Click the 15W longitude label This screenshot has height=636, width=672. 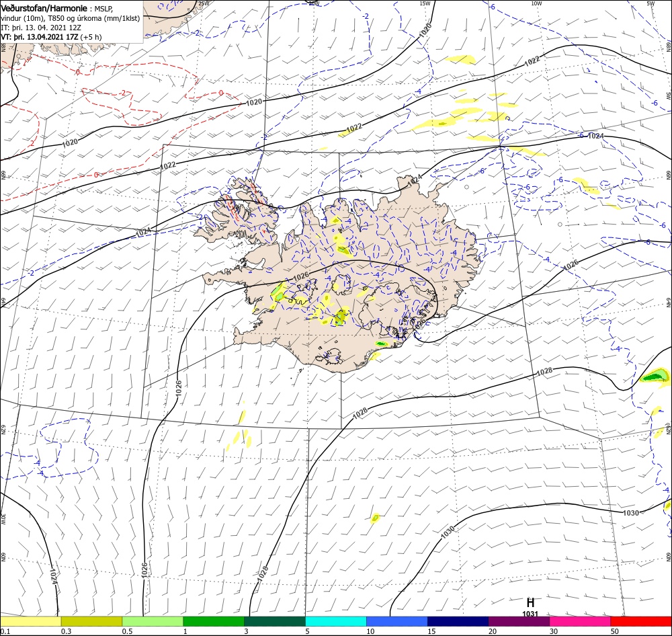425,3
